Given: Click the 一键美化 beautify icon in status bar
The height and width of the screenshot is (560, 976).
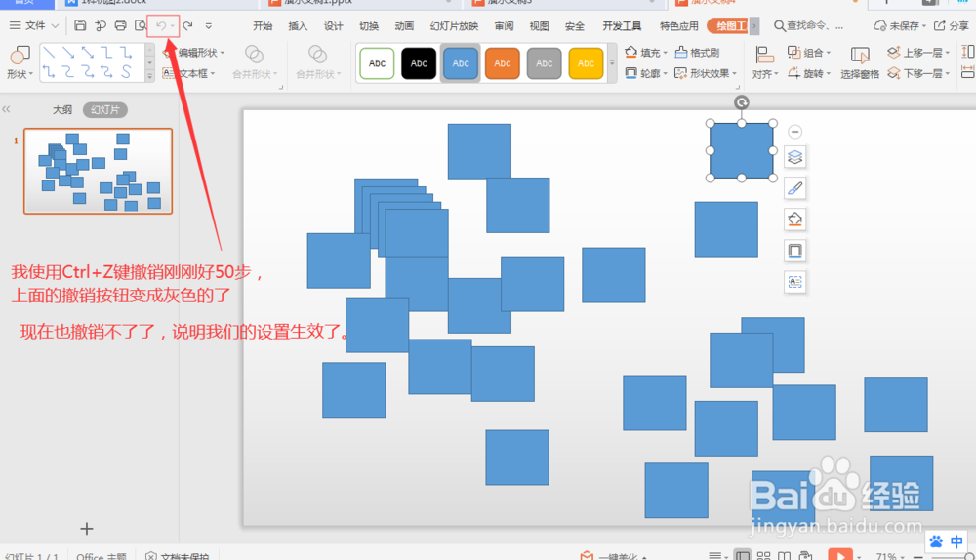Looking at the screenshot, I should 587,556.
